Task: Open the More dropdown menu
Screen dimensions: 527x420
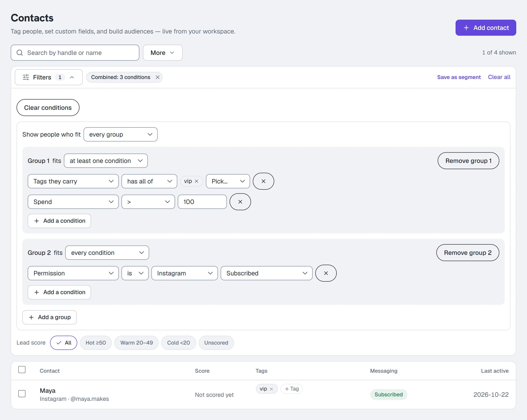Action: [163, 52]
